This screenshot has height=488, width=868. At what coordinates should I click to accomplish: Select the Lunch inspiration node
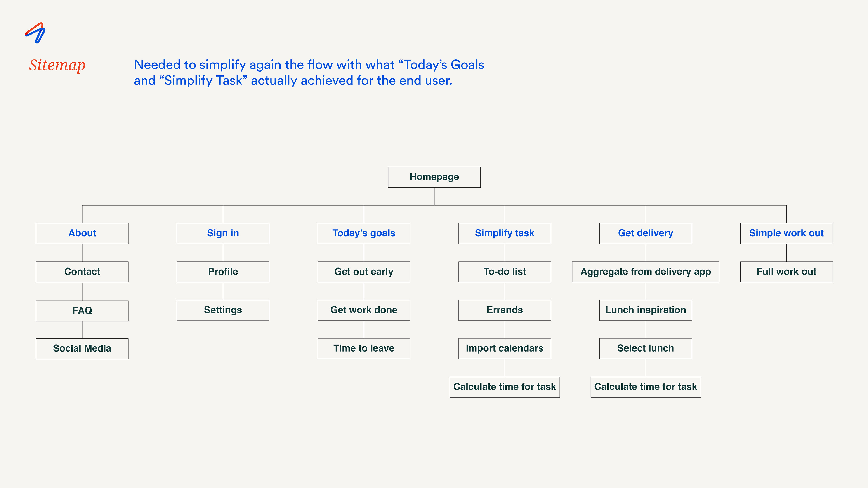[x=645, y=310]
